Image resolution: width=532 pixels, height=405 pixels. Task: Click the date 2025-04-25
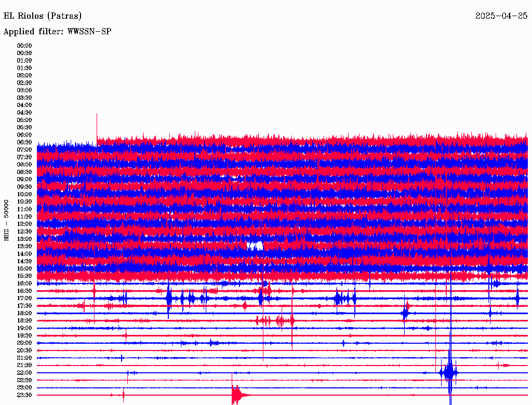[501, 16]
